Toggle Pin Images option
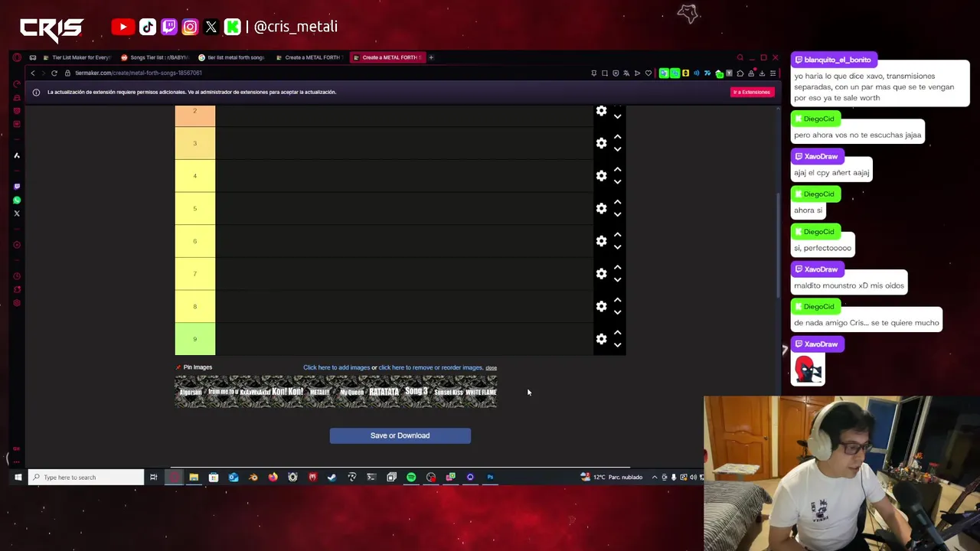The width and height of the screenshot is (980, 551). click(x=194, y=367)
